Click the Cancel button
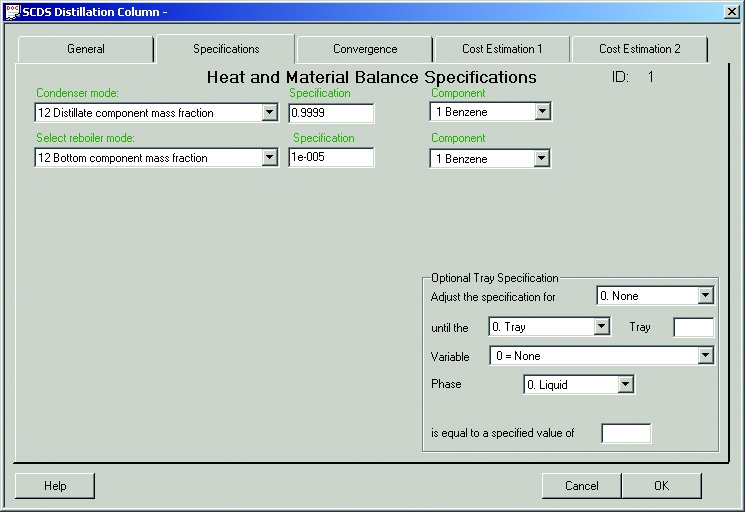 click(x=582, y=485)
